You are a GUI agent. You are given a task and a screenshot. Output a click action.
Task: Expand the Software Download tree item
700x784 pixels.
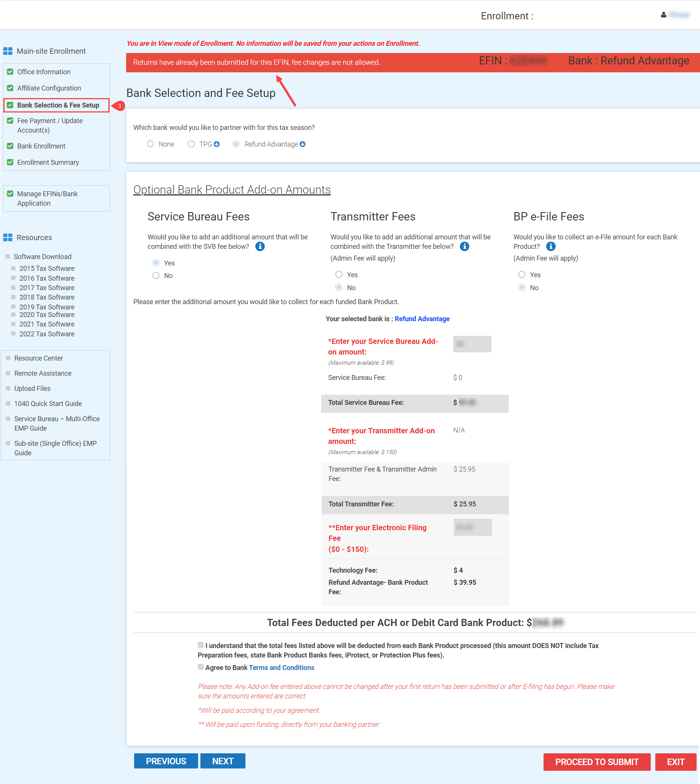[8, 256]
